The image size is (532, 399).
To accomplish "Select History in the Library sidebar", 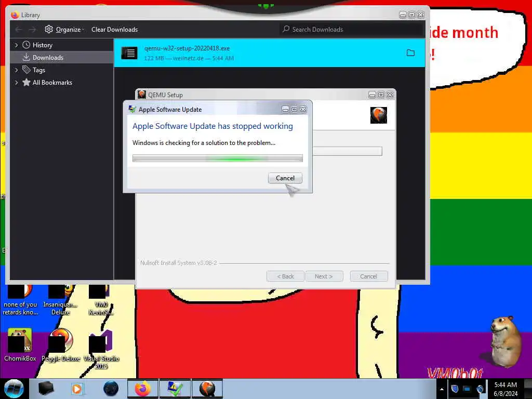I will [43, 45].
